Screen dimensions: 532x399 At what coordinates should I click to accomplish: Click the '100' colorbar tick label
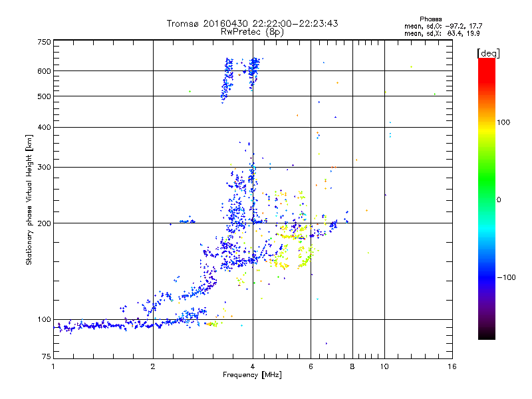(x=503, y=122)
